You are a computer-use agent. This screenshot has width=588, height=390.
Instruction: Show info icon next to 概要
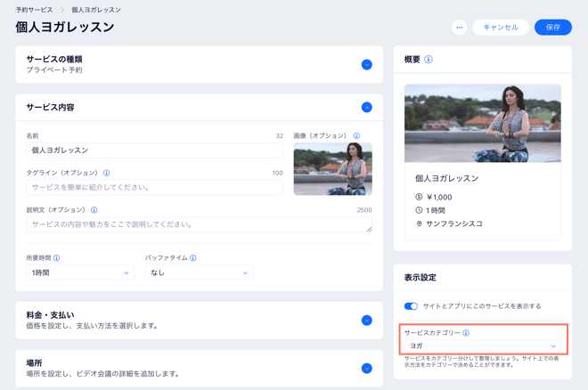(429, 59)
